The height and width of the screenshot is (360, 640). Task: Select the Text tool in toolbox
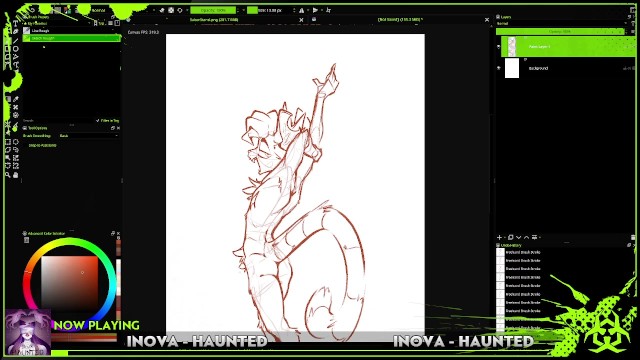point(16,24)
